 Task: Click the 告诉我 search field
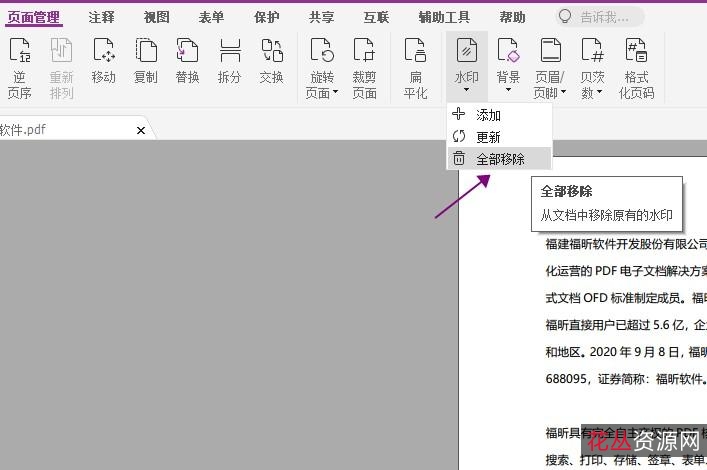point(600,17)
